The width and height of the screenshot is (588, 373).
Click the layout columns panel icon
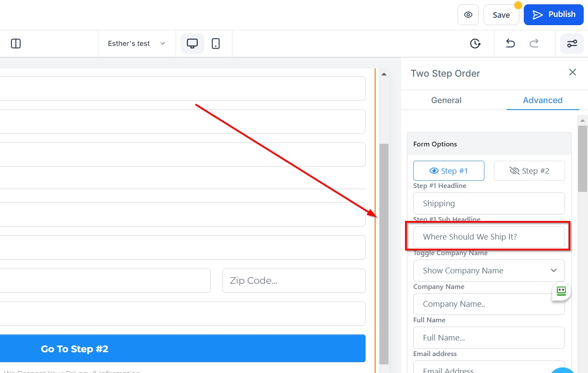tap(16, 44)
